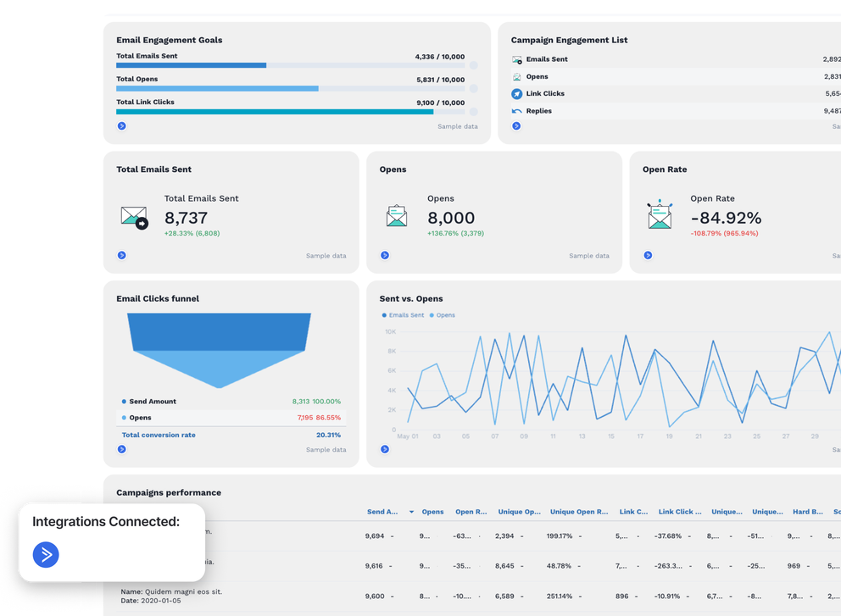The height and width of the screenshot is (616, 841).
Task: Sort table by Link C... column header
Action: 633,512
